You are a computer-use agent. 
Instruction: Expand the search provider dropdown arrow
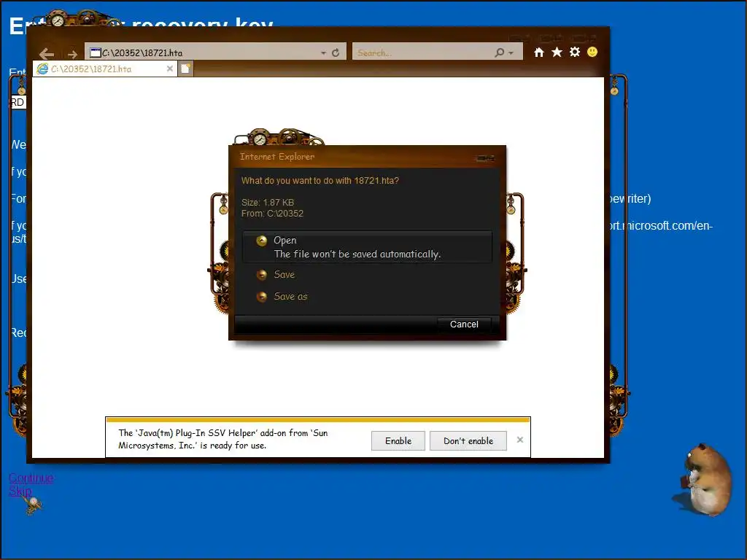(511, 52)
